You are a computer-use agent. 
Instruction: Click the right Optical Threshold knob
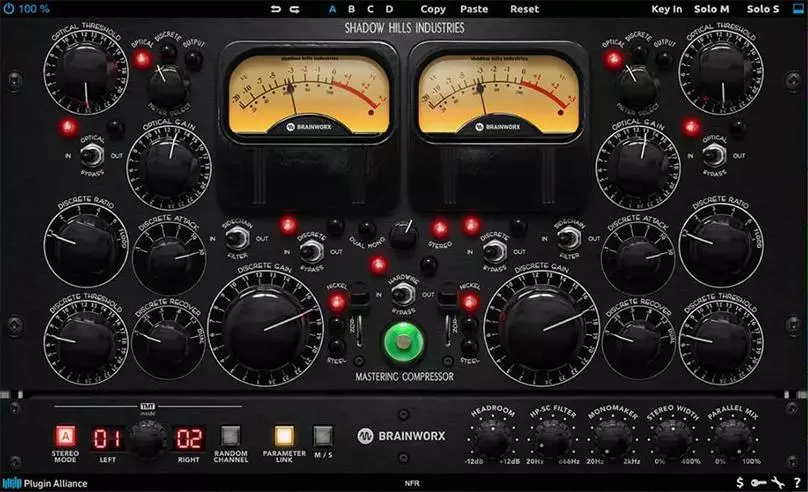pos(721,71)
